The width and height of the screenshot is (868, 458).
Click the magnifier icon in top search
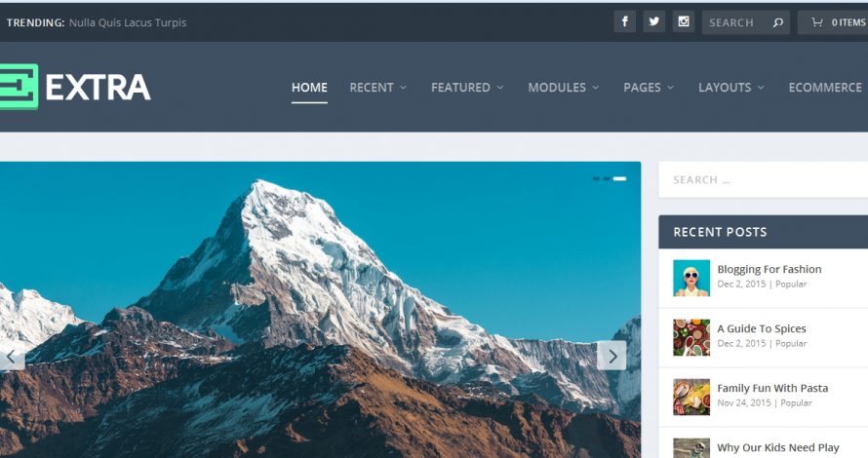point(777,22)
